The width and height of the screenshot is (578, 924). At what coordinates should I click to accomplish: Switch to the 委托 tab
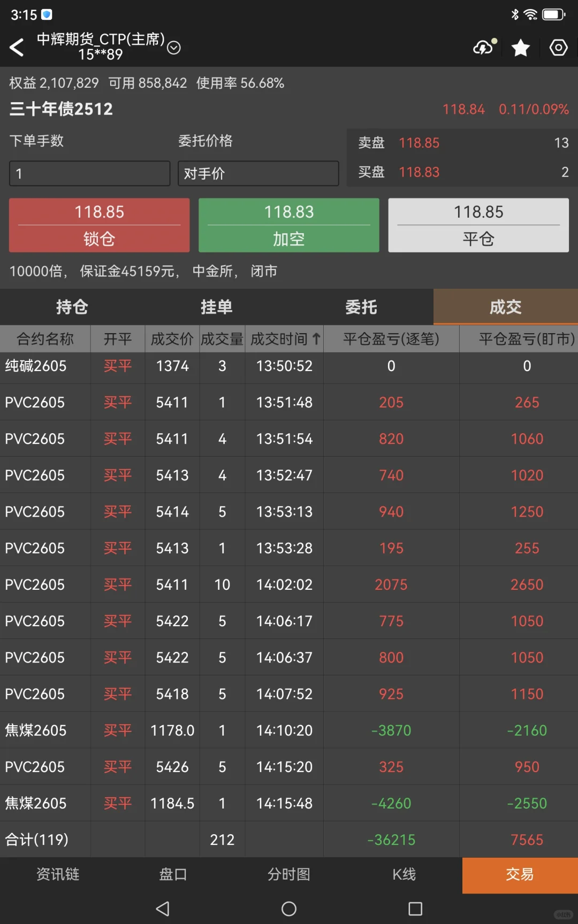click(x=361, y=307)
